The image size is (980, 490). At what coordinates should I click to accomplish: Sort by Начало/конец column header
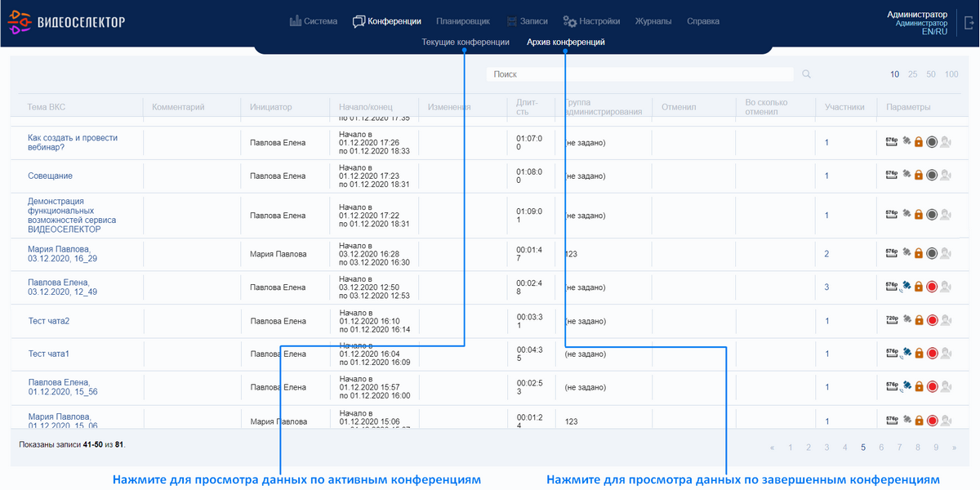[366, 107]
